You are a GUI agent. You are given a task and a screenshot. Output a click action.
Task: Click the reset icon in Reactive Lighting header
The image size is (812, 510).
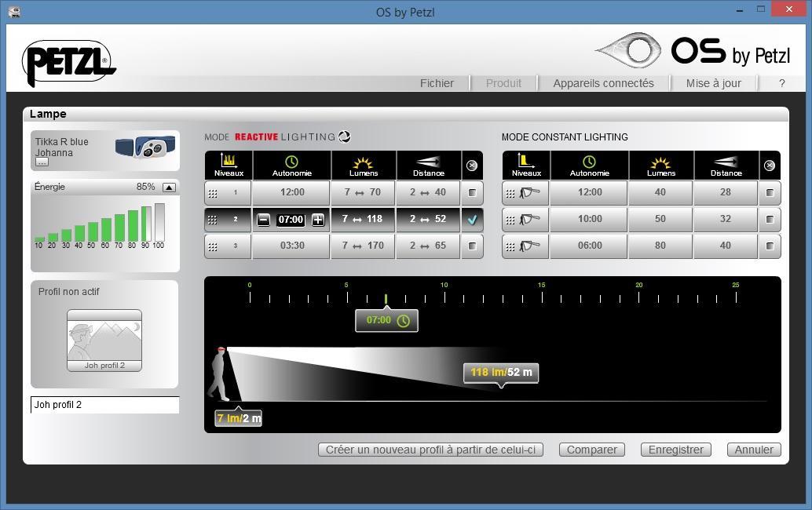(471, 166)
